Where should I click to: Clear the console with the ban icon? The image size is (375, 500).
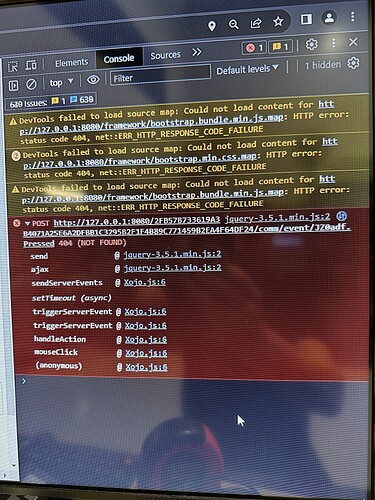tap(31, 84)
